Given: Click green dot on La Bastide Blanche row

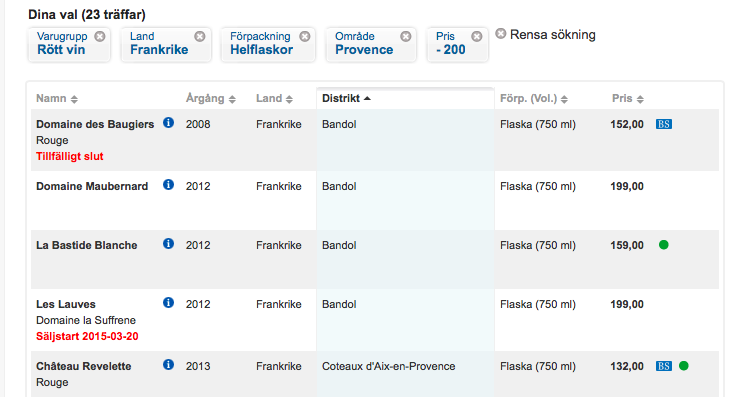Looking at the screenshot, I should pos(664,245).
